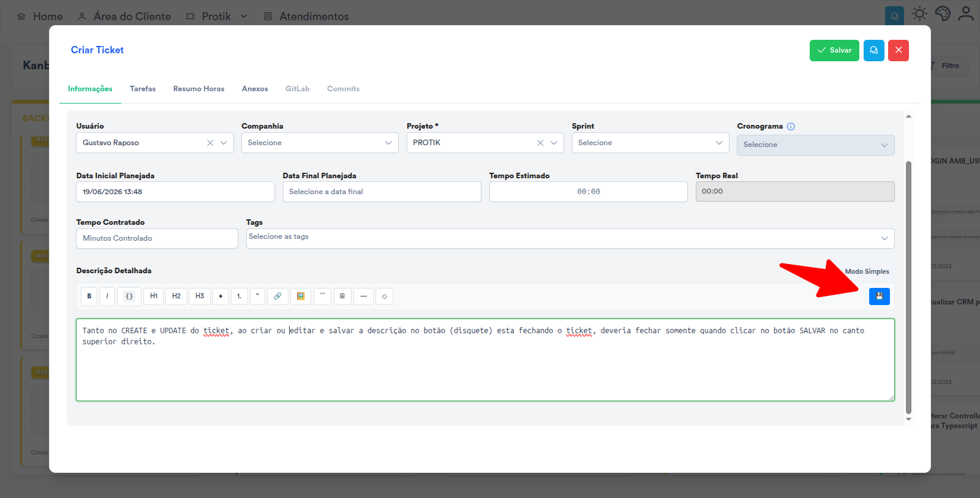Insert a table with the grid icon
980x498 pixels.
point(342,296)
